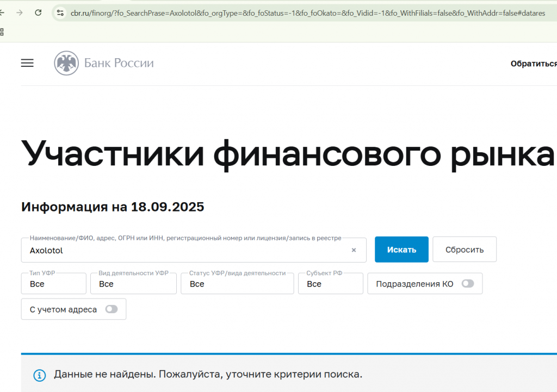This screenshot has height=392, width=557.
Task: Expand the 'Тип УФР' dropdown
Action: (x=53, y=284)
